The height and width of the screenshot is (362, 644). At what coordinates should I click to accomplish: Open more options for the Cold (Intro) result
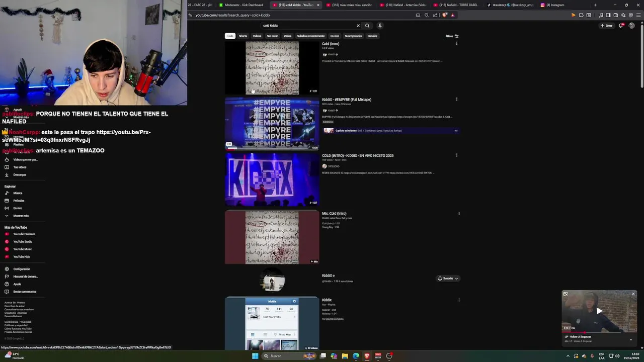tap(457, 44)
